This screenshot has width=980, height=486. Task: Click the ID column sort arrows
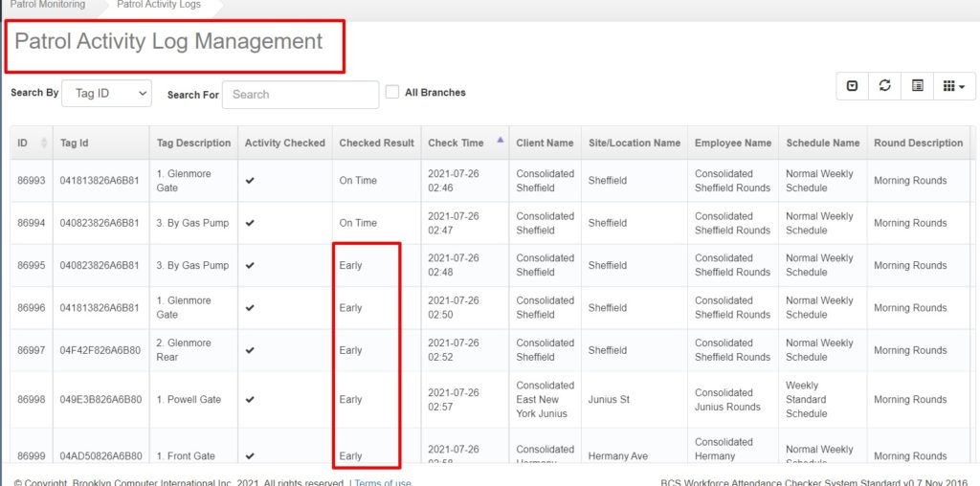point(44,144)
